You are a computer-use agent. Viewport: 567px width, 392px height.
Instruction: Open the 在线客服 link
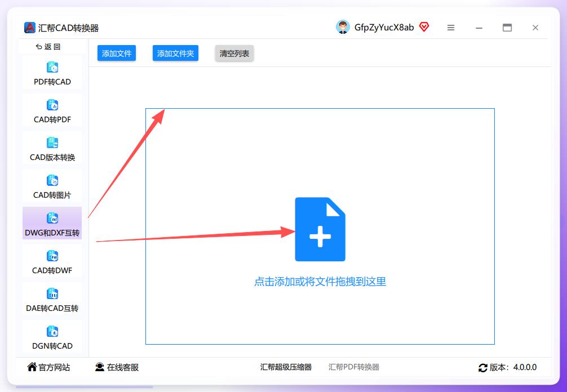122,367
